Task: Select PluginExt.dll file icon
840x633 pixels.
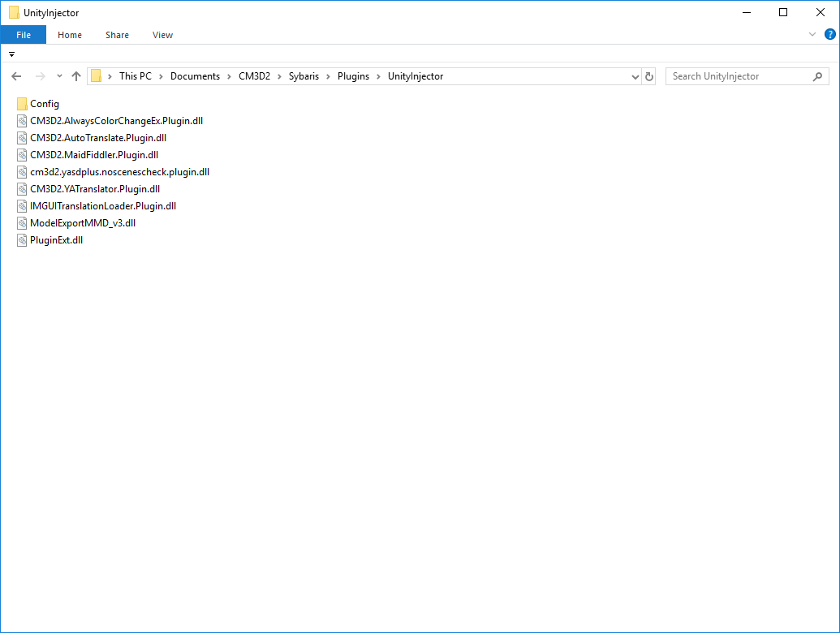Action: (22, 240)
